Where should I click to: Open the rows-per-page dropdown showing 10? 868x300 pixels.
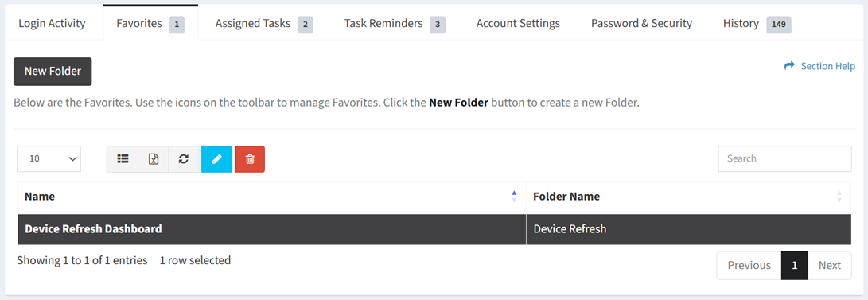tap(49, 159)
